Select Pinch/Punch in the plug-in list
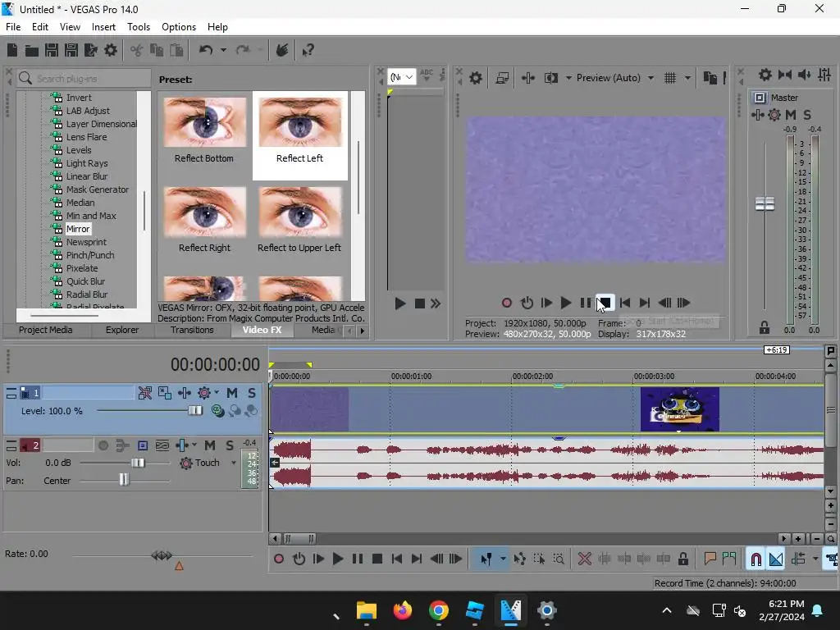Screen dimensions: 840x630 [90, 255]
